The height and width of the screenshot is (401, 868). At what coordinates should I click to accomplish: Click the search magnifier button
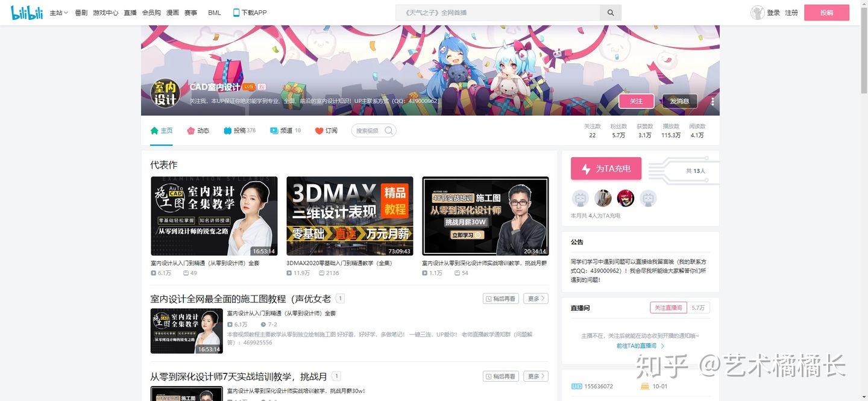[x=611, y=13]
